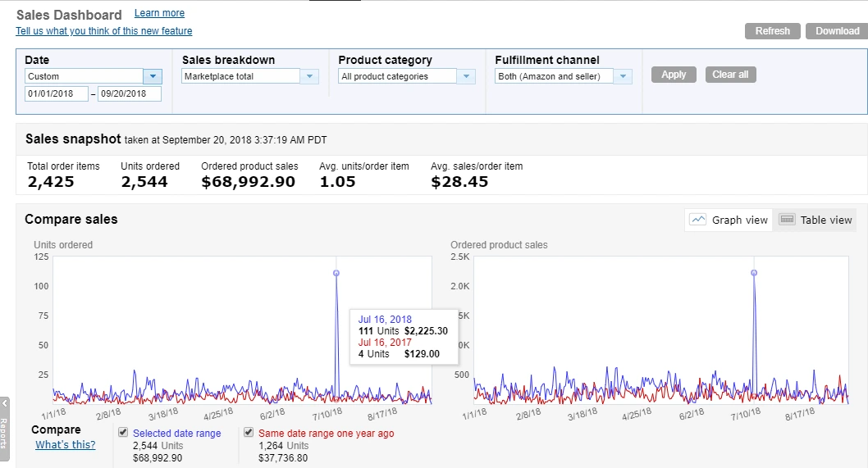Open the Date range dropdown
The width and height of the screenshot is (868, 468).
click(x=153, y=76)
